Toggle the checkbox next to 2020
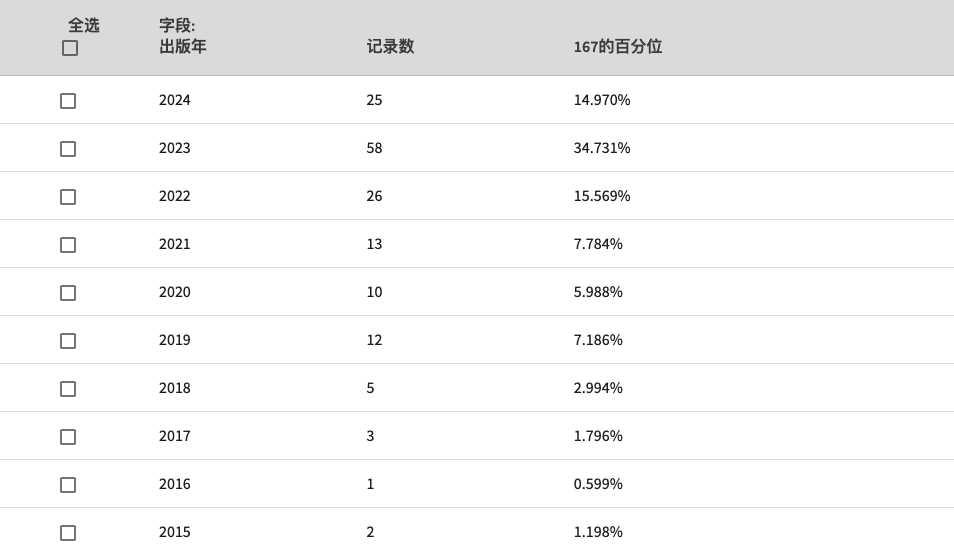The image size is (954, 554). point(68,293)
